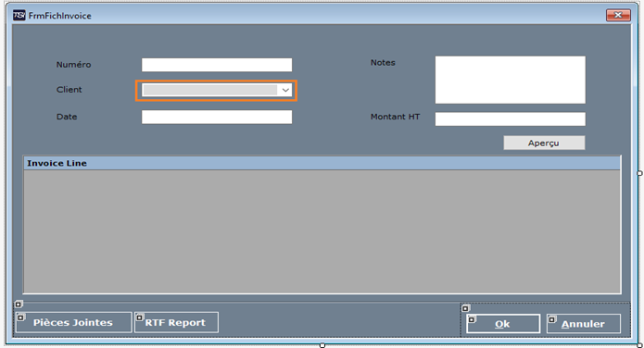Click the anchor marker on Annuler button

552,319
